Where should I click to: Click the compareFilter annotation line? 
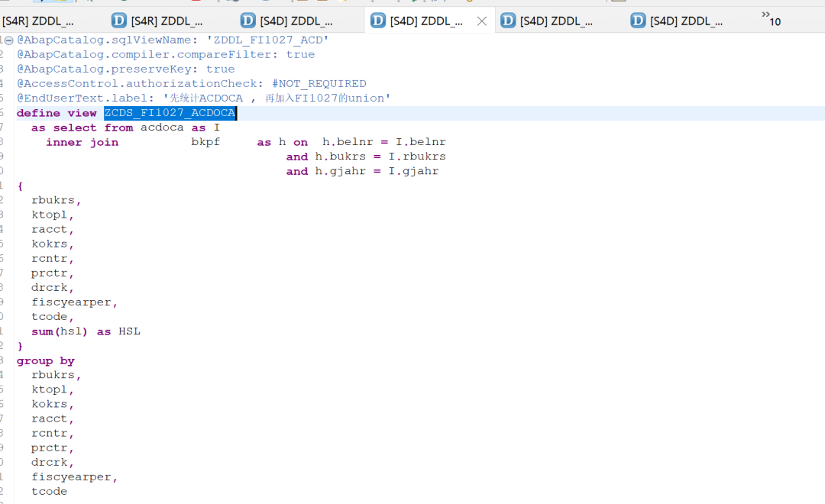pos(166,55)
